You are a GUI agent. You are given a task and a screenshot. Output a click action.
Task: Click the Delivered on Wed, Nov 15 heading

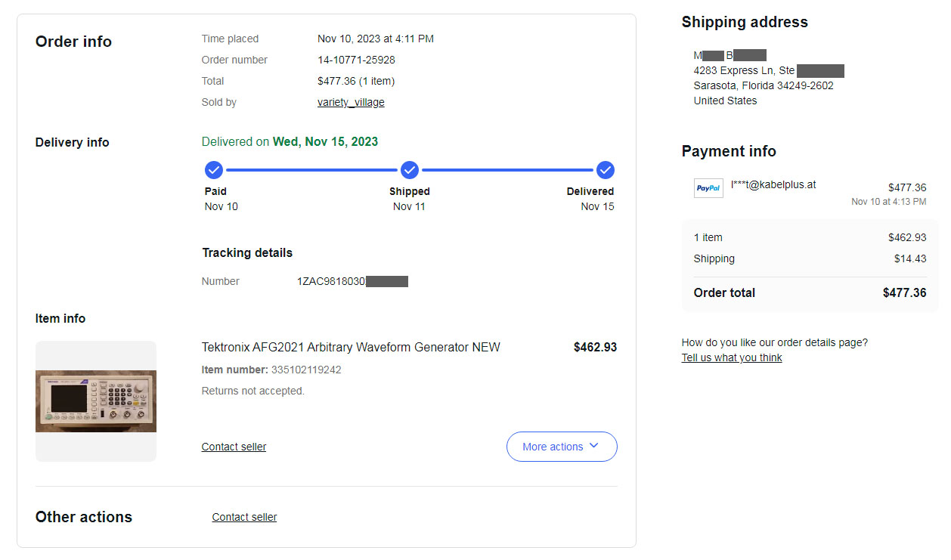[x=290, y=141]
